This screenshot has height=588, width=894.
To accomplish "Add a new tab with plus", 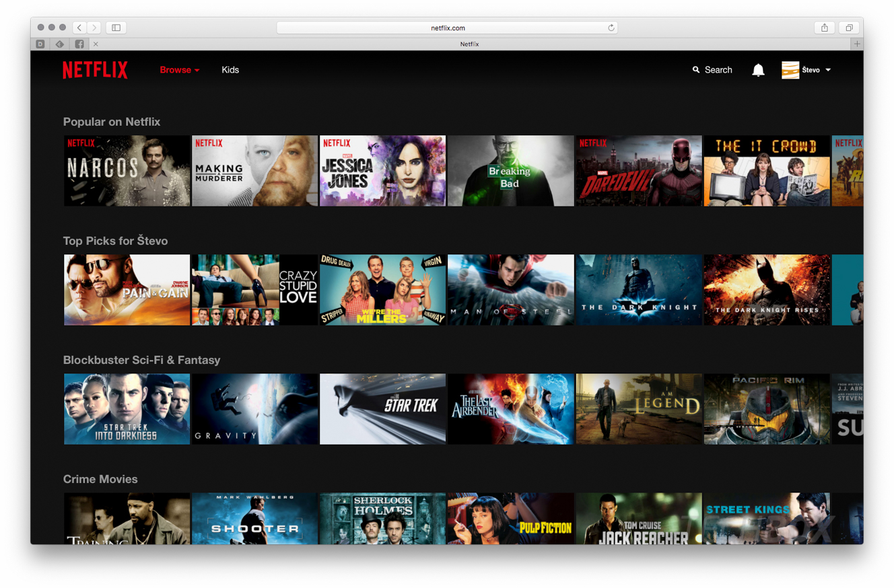I will pyautogui.click(x=857, y=44).
